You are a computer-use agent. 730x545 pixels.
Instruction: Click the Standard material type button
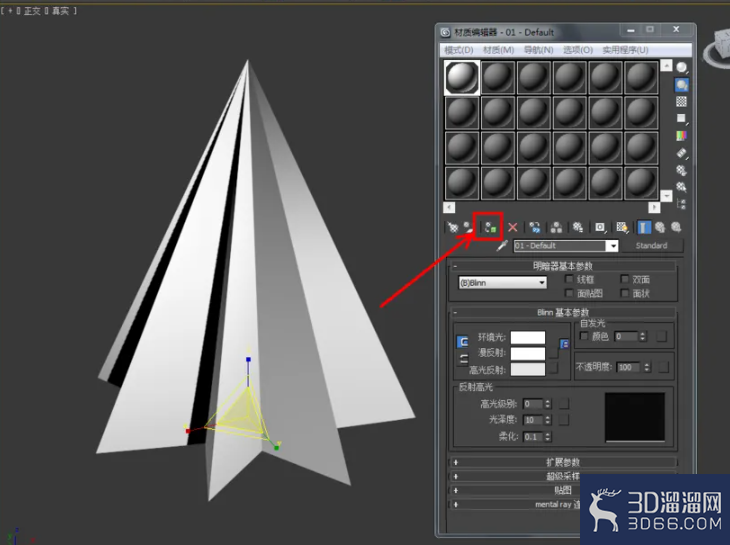(x=651, y=245)
